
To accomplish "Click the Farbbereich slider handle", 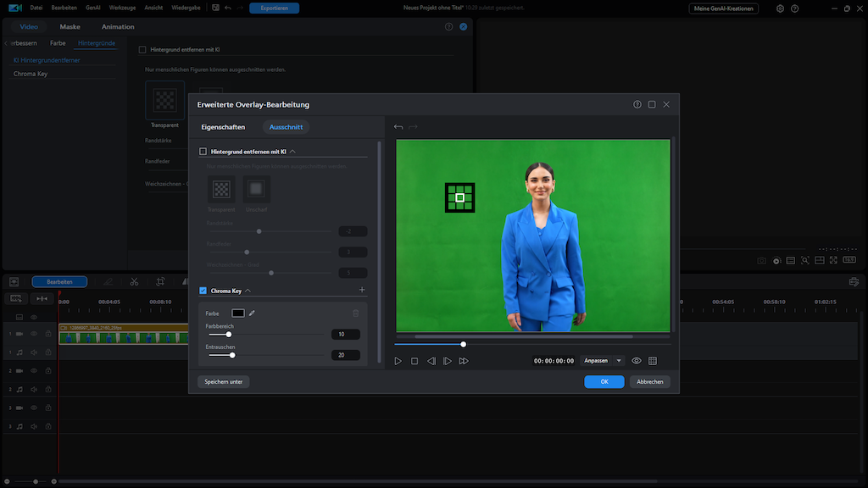I will (x=228, y=335).
